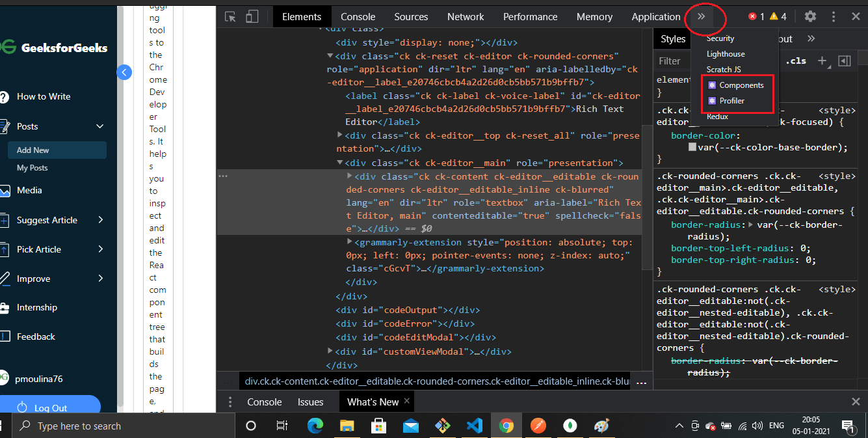Screen dimensions: 868x438
Task: Click the border-color swatch in Styles
Action: (x=692, y=146)
